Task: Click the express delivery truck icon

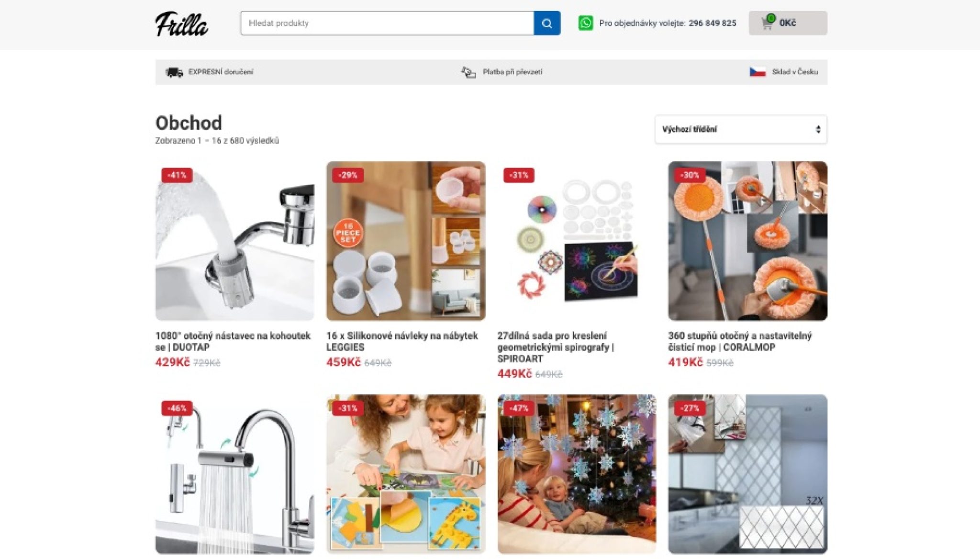Action: click(174, 72)
